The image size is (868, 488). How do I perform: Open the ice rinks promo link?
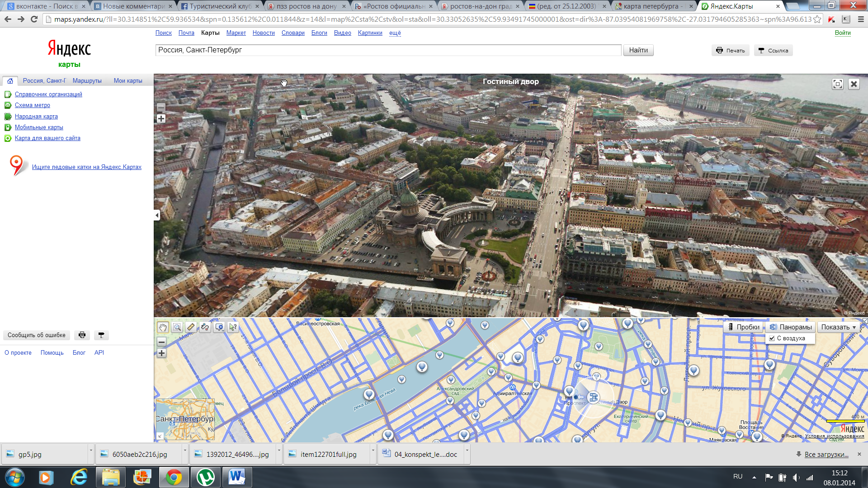(x=87, y=167)
